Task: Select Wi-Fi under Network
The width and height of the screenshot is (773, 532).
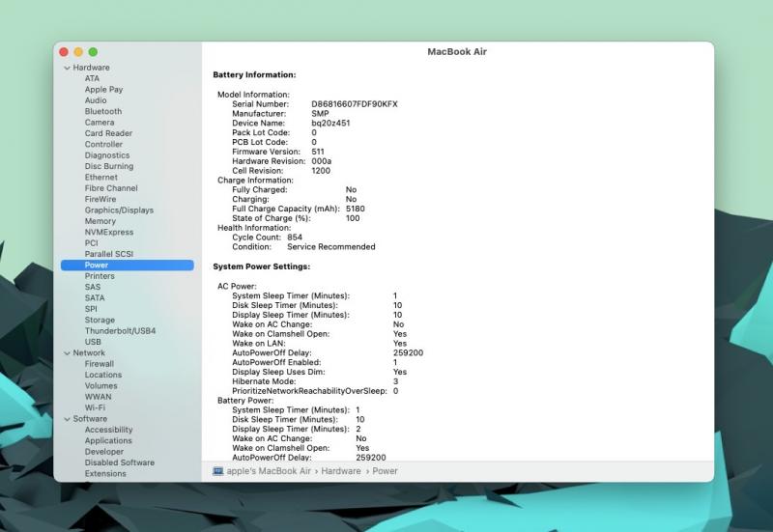Action: pos(95,407)
